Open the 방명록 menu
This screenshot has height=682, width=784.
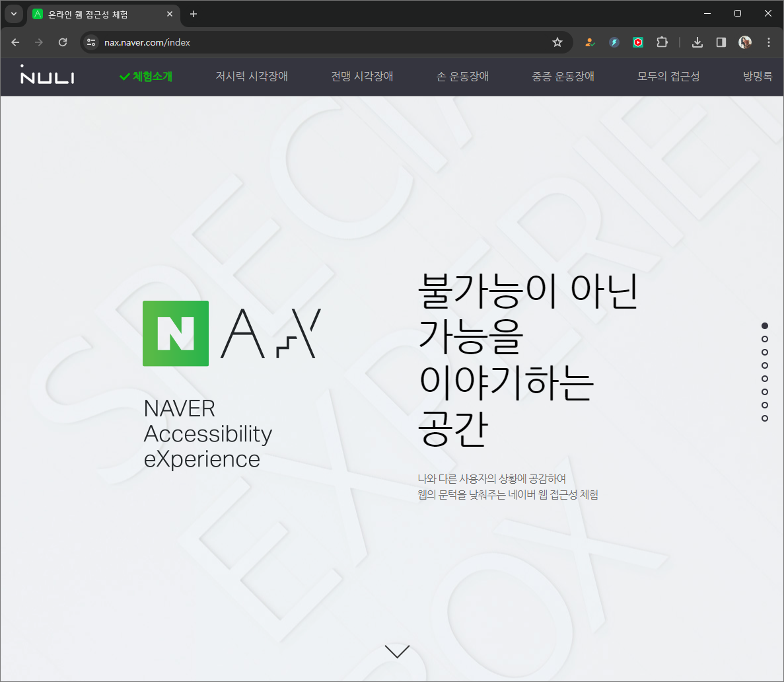[x=758, y=77]
